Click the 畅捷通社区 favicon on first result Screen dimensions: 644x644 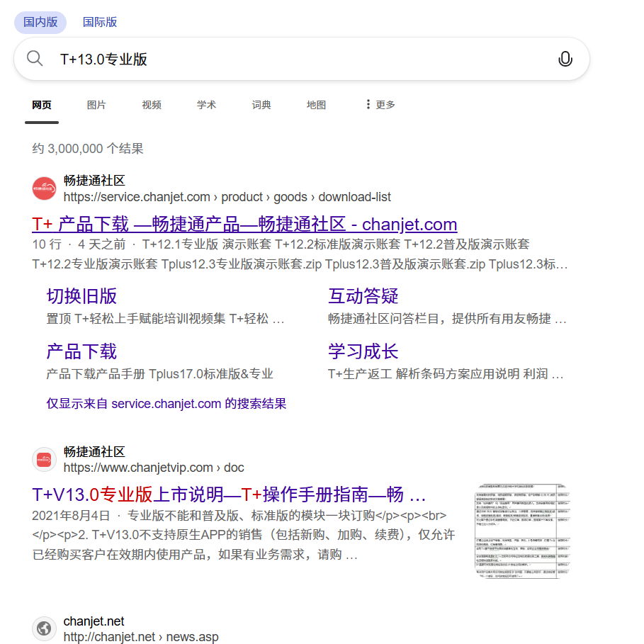pos(43,188)
